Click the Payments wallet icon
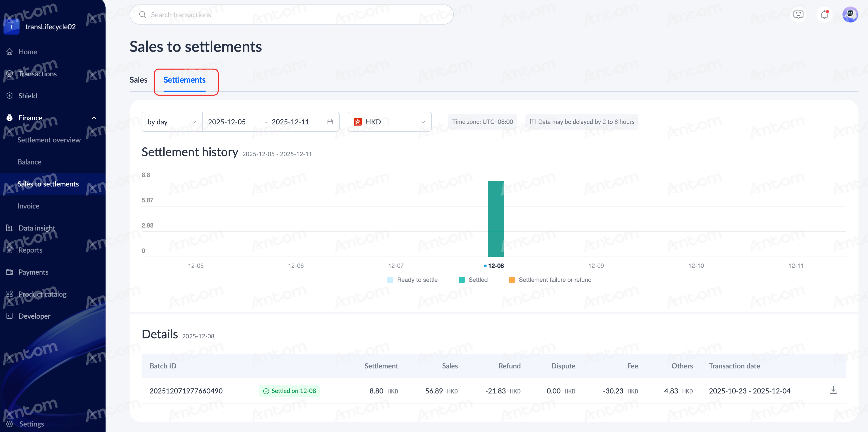Screen dimensions: 868x432 click(10, 272)
